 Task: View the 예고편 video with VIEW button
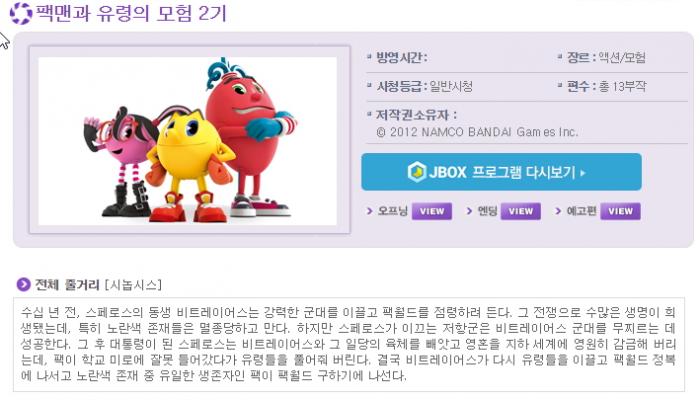620,211
